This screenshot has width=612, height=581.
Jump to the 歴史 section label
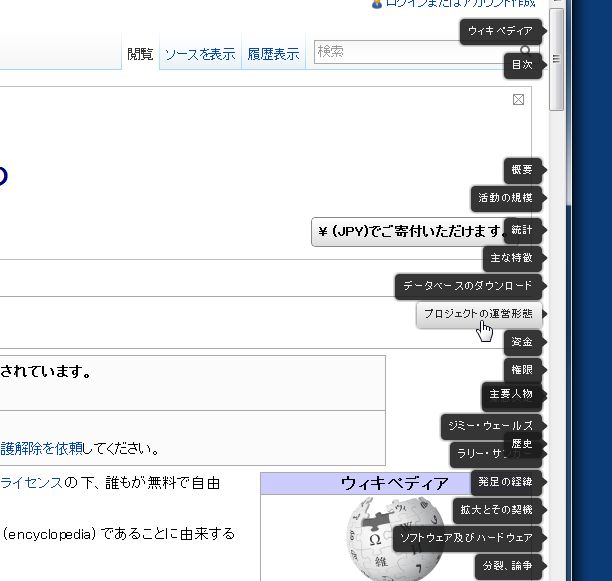pos(522,444)
